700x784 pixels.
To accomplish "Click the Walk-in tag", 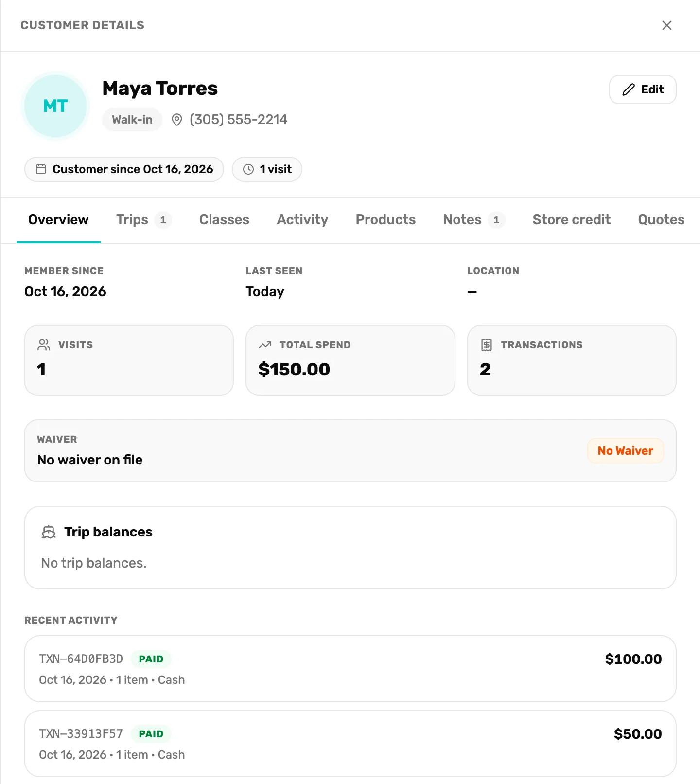I will coord(132,120).
